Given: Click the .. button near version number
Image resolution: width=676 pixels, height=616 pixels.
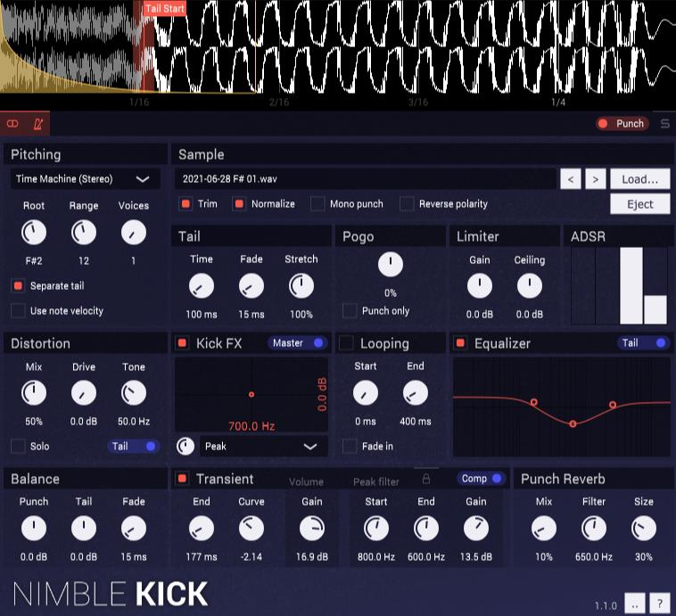Looking at the screenshot, I should click(635, 603).
